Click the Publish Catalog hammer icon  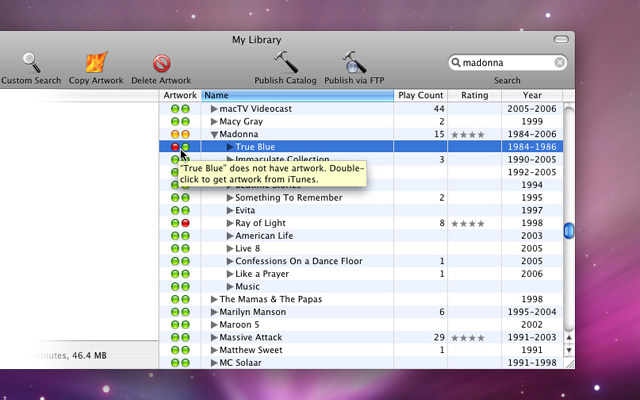pos(285,63)
